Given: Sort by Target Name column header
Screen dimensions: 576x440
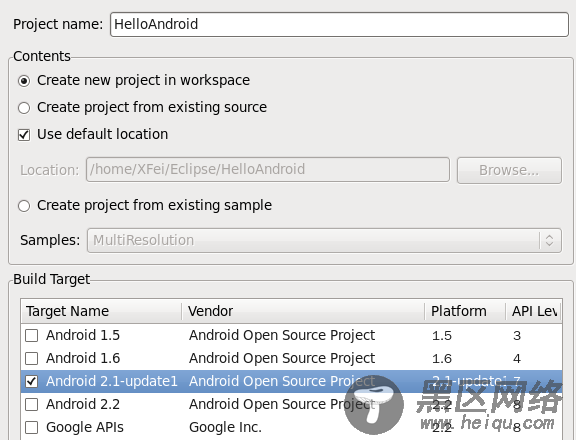Looking at the screenshot, I should (x=101, y=311).
